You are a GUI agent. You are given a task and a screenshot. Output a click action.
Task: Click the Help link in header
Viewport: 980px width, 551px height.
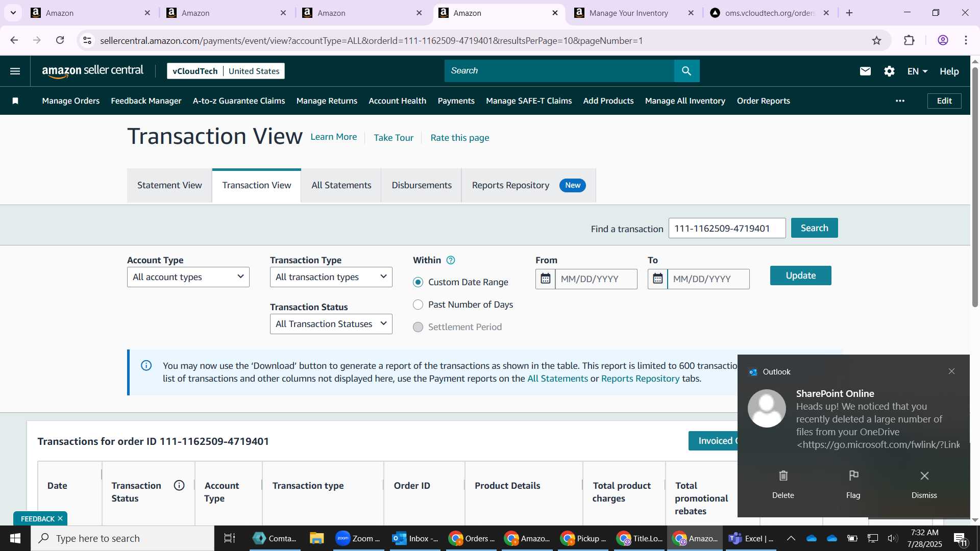pos(949,71)
